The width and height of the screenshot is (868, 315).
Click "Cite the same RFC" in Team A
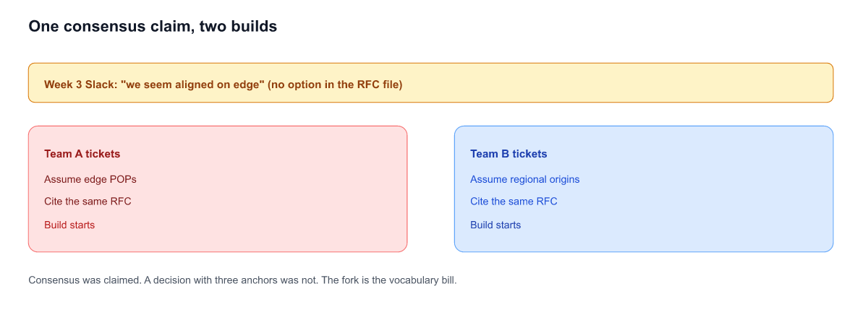[88, 202]
